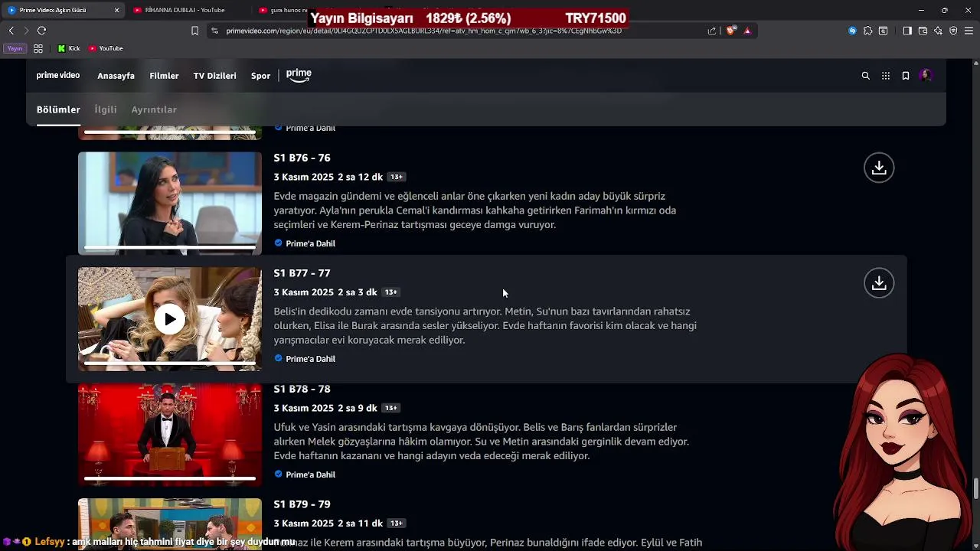
Task: Open episode S1 B78 thumbnail
Action: pos(169,435)
